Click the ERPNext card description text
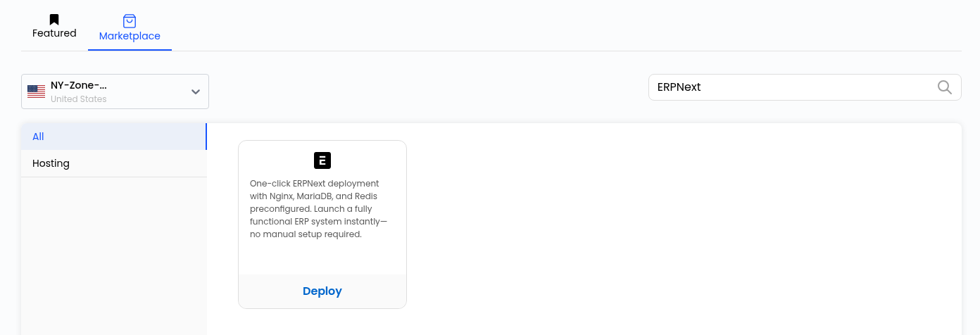This screenshot has width=980, height=335. (319, 209)
